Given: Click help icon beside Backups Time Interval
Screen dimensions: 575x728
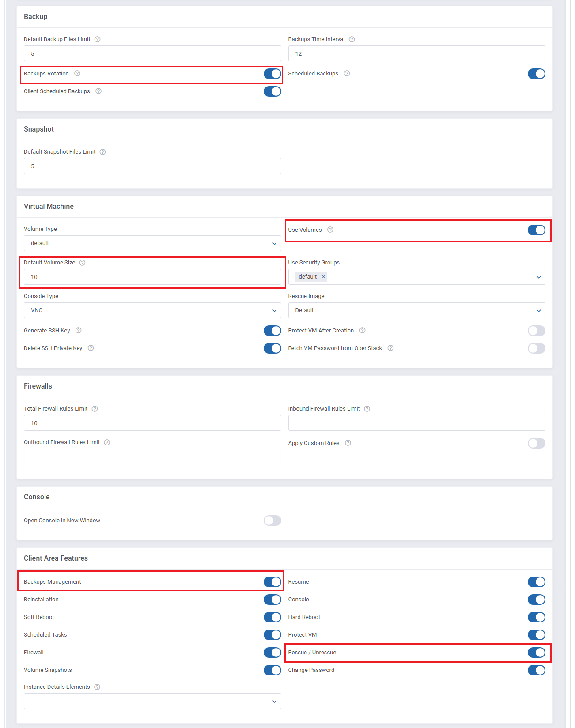Looking at the screenshot, I should pyautogui.click(x=352, y=39).
